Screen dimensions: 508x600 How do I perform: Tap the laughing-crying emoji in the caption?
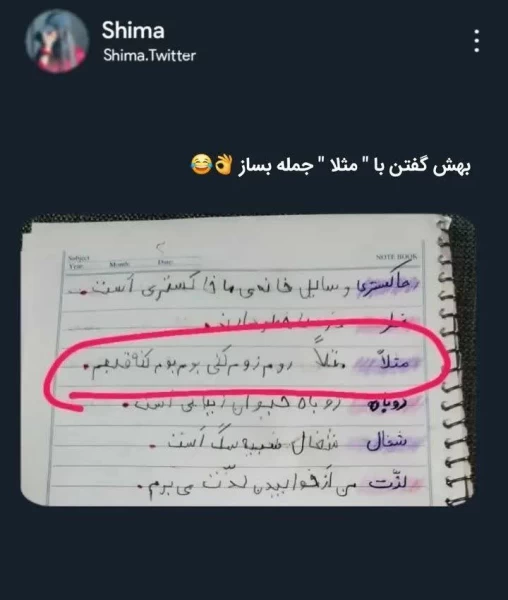(201, 165)
